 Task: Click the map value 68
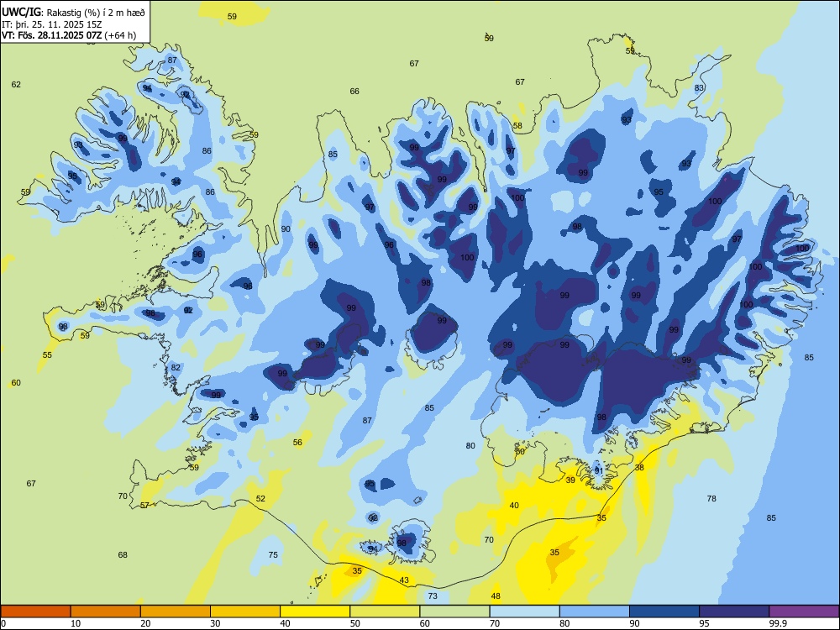pos(123,554)
